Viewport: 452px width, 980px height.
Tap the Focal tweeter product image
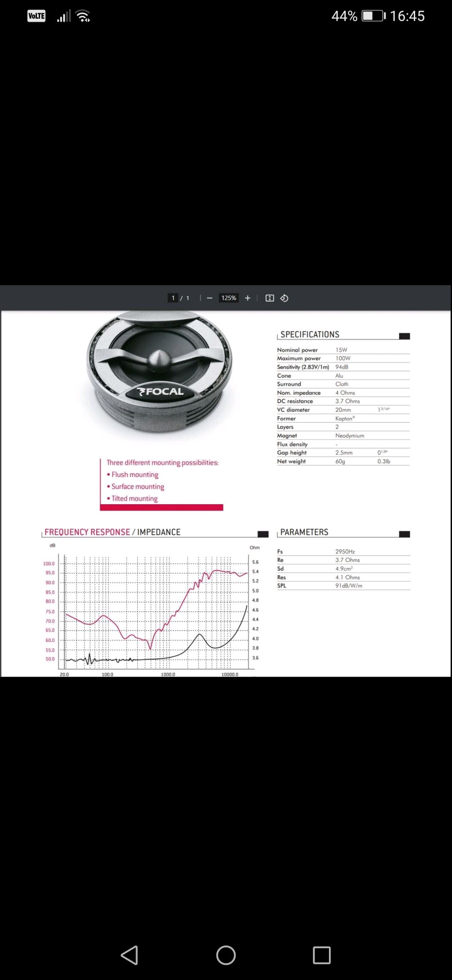pyautogui.click(x=159, y=372)
